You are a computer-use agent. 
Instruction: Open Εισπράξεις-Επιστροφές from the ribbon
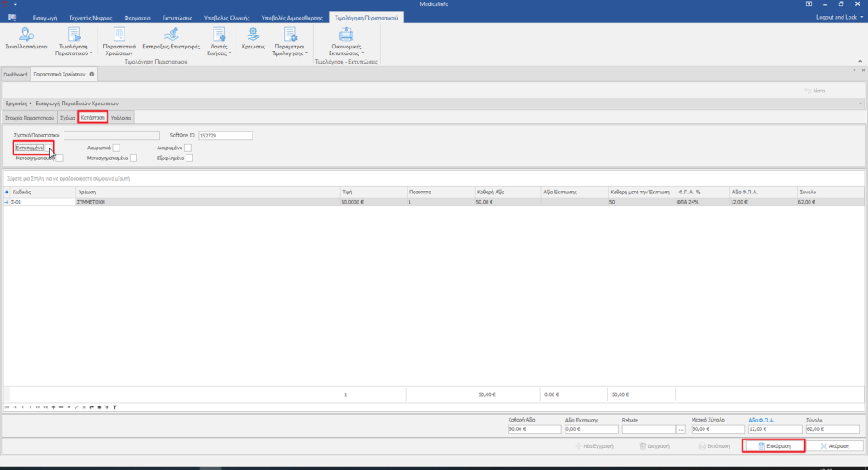pos(170,40)
